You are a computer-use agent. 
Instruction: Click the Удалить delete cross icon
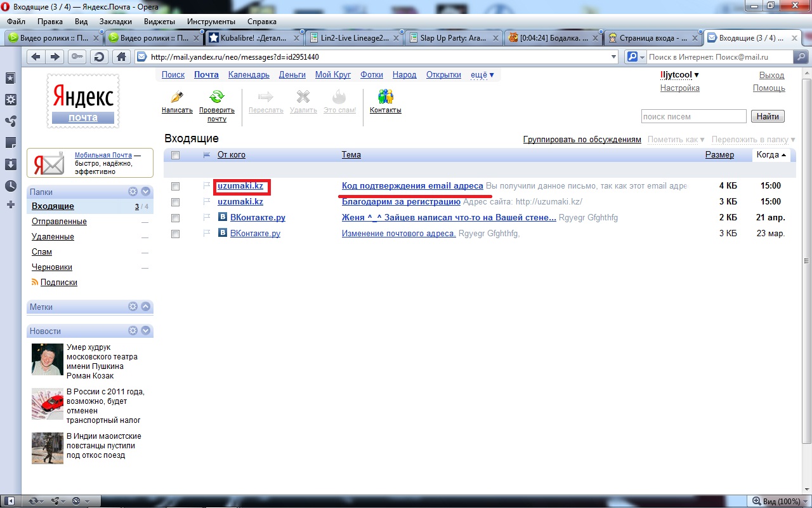pyautogui.click(x=303, y=97)
